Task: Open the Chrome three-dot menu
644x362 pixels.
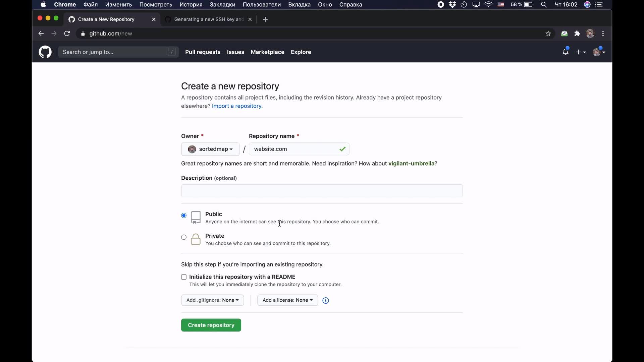Action: pyautogui.click(x=603, y=34)
